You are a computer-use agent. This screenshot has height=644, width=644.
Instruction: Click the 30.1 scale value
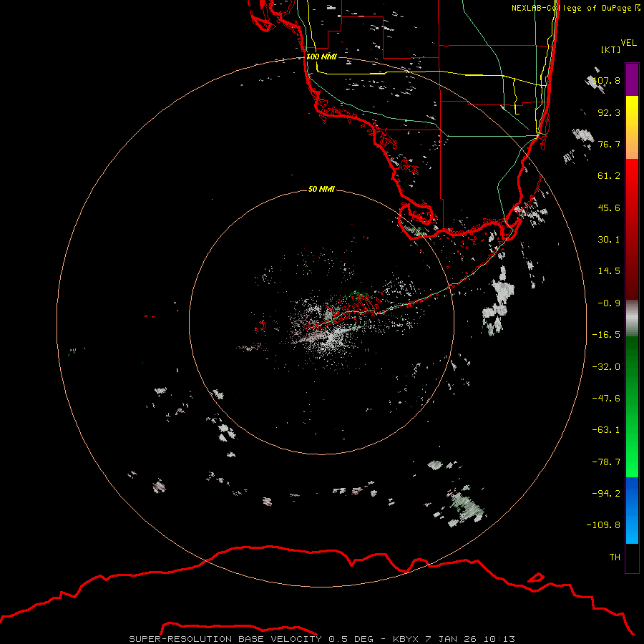(x=609, y=240)
